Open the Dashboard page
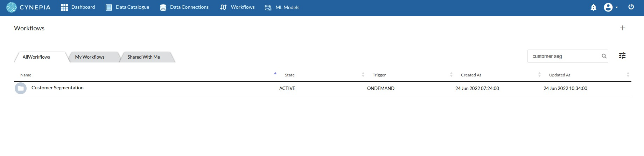The height and width of the screenshot is (156, 644). click(x=78, y=7)
